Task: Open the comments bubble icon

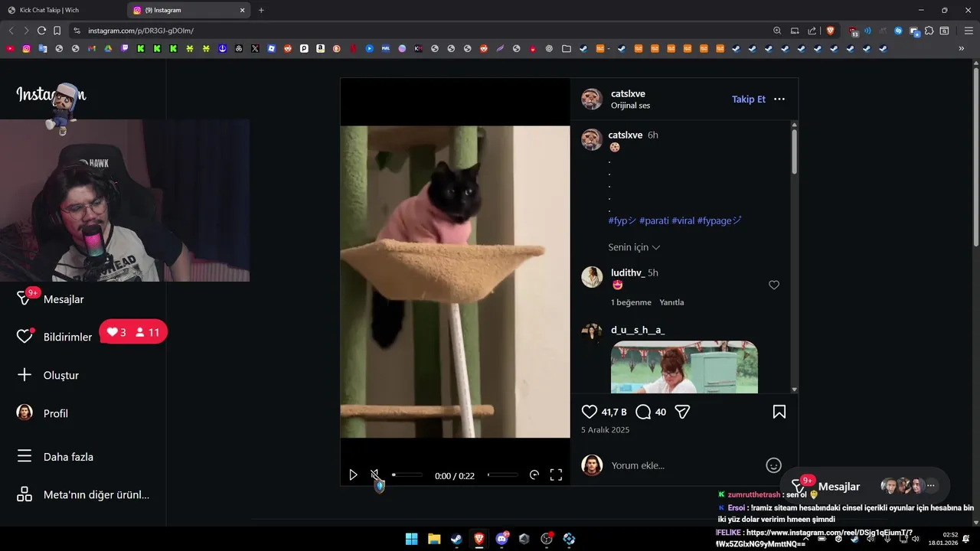Action: [x=643, y=412]
